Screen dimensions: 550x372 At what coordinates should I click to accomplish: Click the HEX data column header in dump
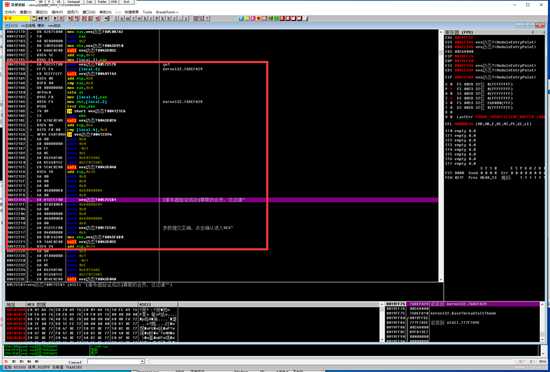tap(81, 304)
